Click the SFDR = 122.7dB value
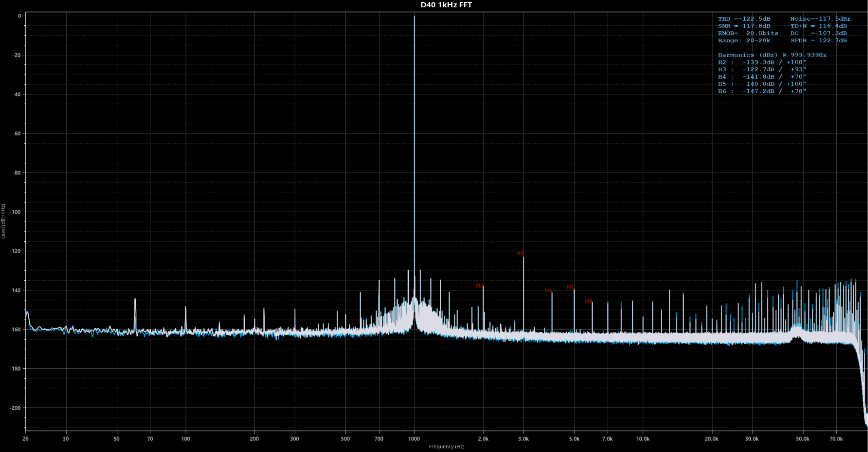Image resolution: width=868 pixels, height=452 pixels. tap(819, 41)
